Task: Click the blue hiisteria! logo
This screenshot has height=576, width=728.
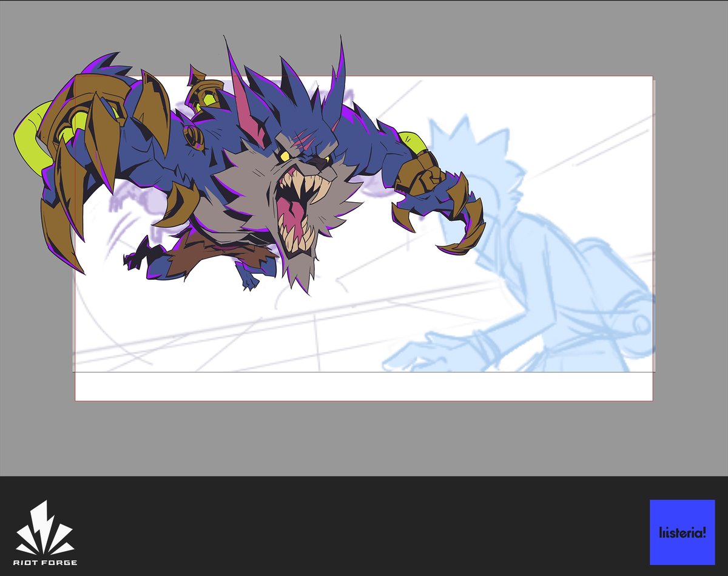Action: point(682,532)
